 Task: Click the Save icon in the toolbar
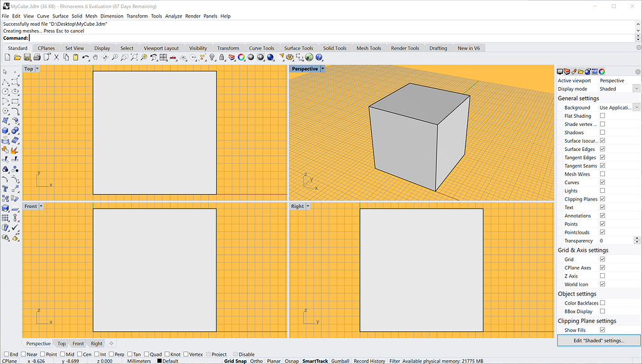[27, 57]
